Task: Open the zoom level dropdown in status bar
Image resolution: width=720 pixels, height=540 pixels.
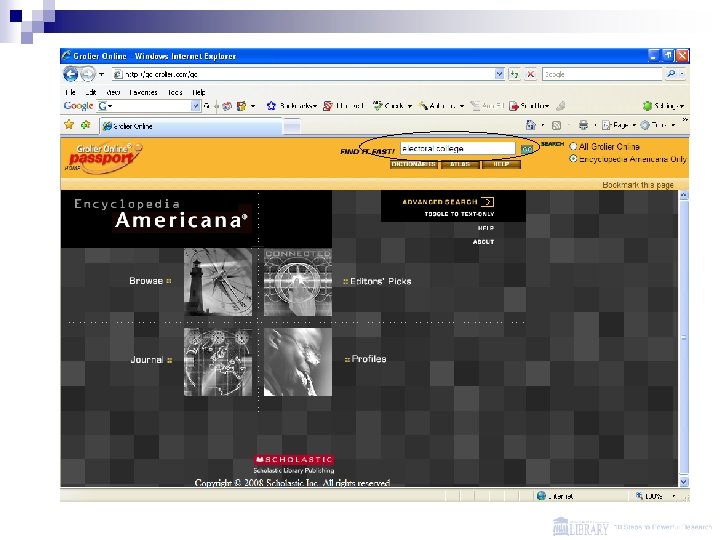Action: [x=674, y=496]
